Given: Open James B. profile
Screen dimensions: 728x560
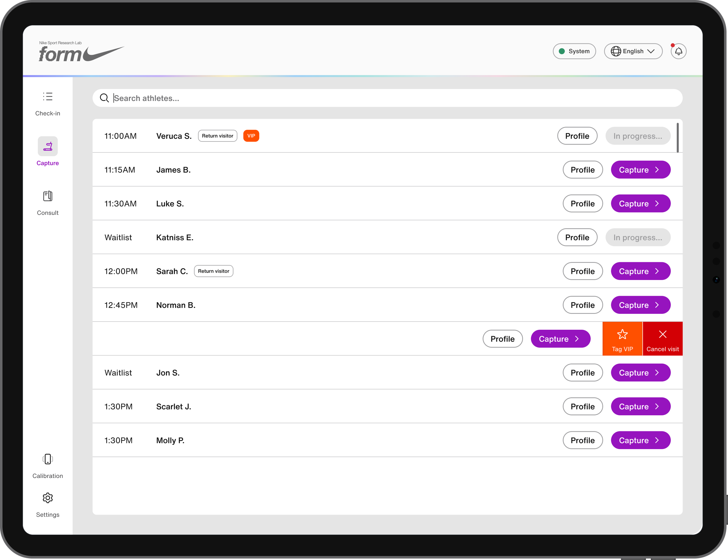Looking at the screenshot, I should (582, 170).
